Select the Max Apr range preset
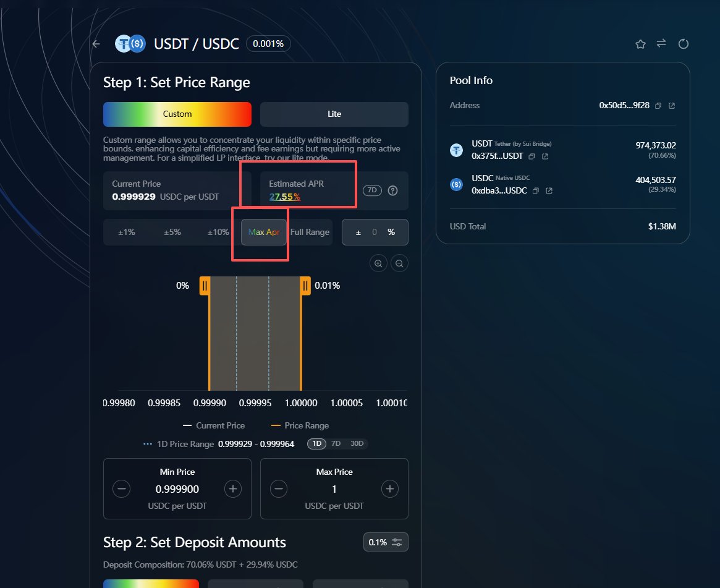 pos(263,232)
